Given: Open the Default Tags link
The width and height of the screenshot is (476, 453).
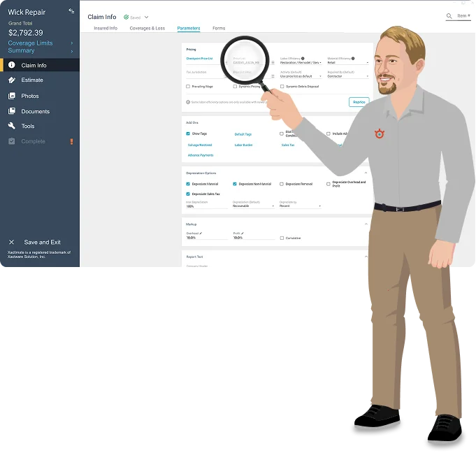Looking at the screenshot, I should [x=243, y=134].
